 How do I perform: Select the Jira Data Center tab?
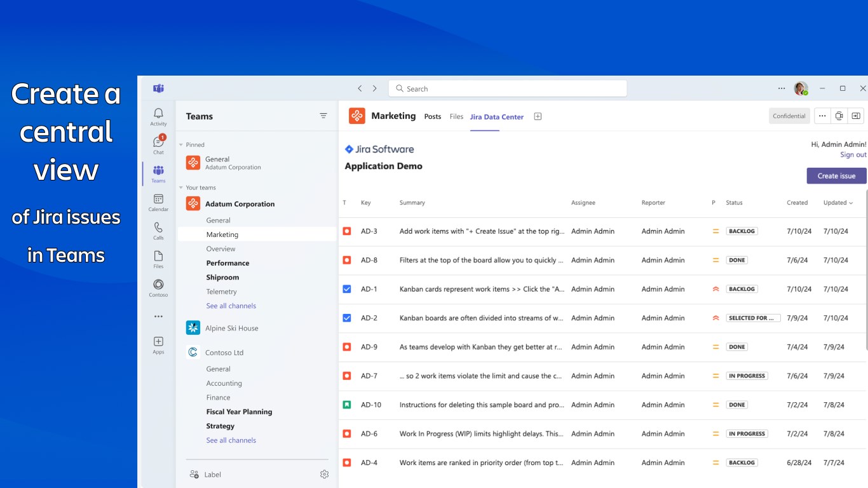pyautogui.click(x=497, y=117)
